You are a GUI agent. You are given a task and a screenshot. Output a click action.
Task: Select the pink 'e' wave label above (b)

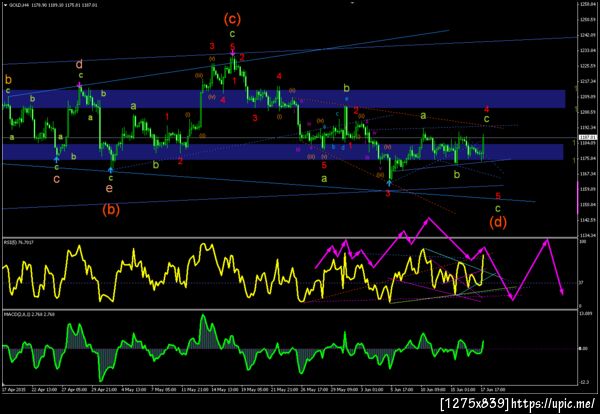(109, 188)
